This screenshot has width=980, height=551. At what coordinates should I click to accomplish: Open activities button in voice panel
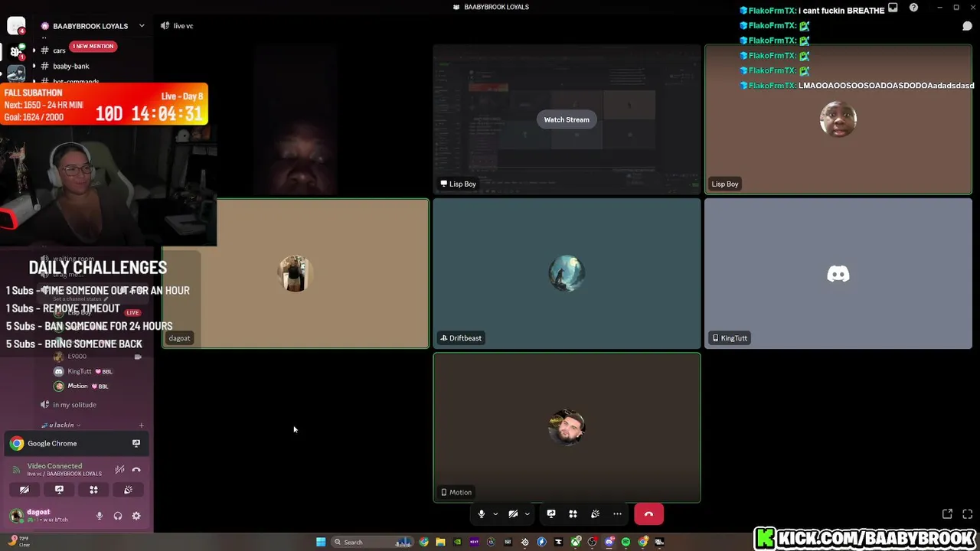[x=93, y=490]
